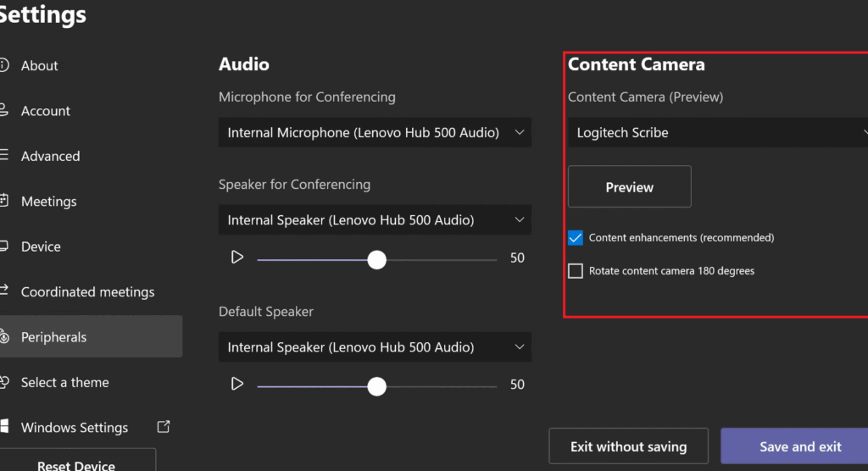Click the Content Camera (Preview) label

(645, 97)
